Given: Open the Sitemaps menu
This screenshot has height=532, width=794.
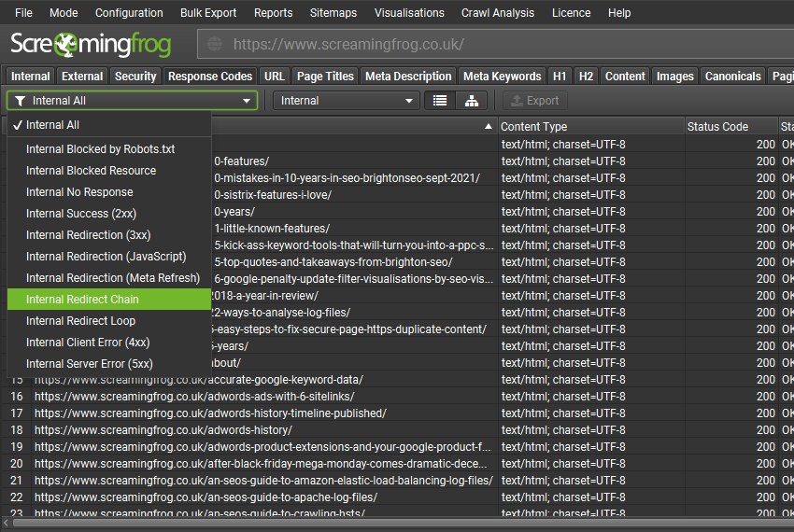Looking at the screenshot, I should coord(333,13).
